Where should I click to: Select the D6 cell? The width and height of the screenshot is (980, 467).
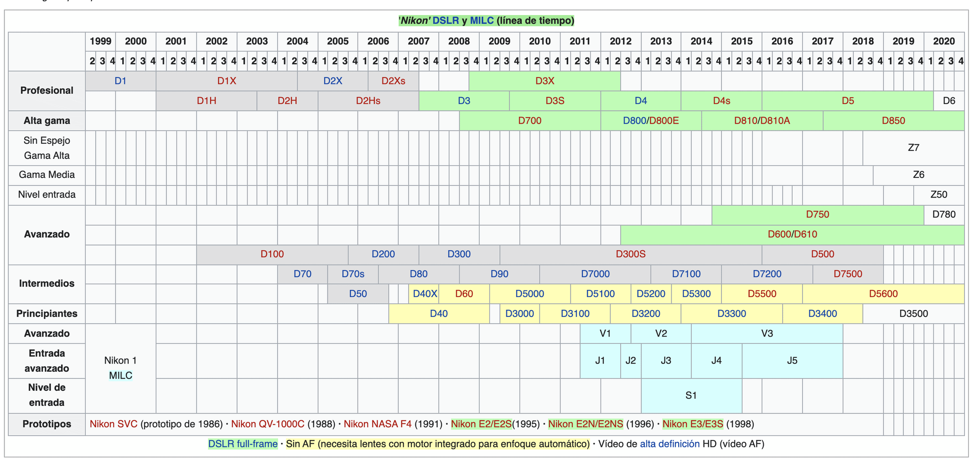tap(949, 101)
